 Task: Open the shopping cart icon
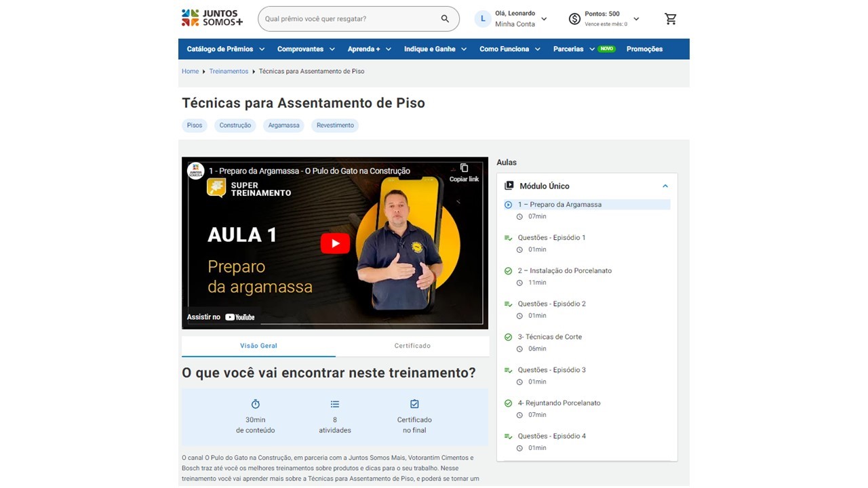pyautogui.click(x=671, y=19)
